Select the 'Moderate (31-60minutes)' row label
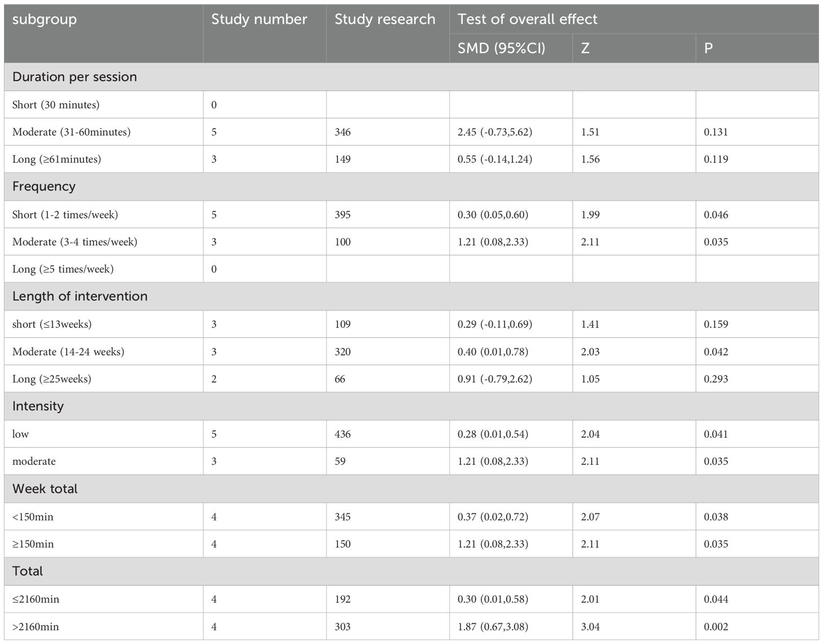Screen dimensions: 823x644 pos(71,132)
